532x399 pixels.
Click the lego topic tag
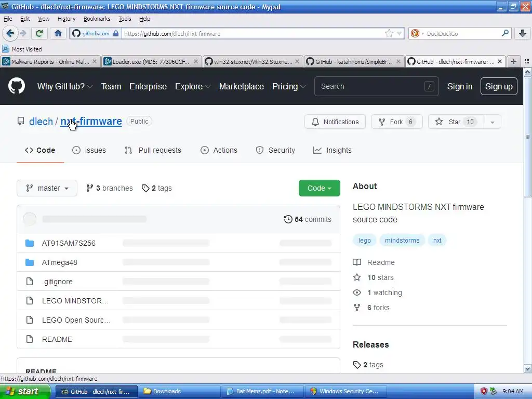364,240
